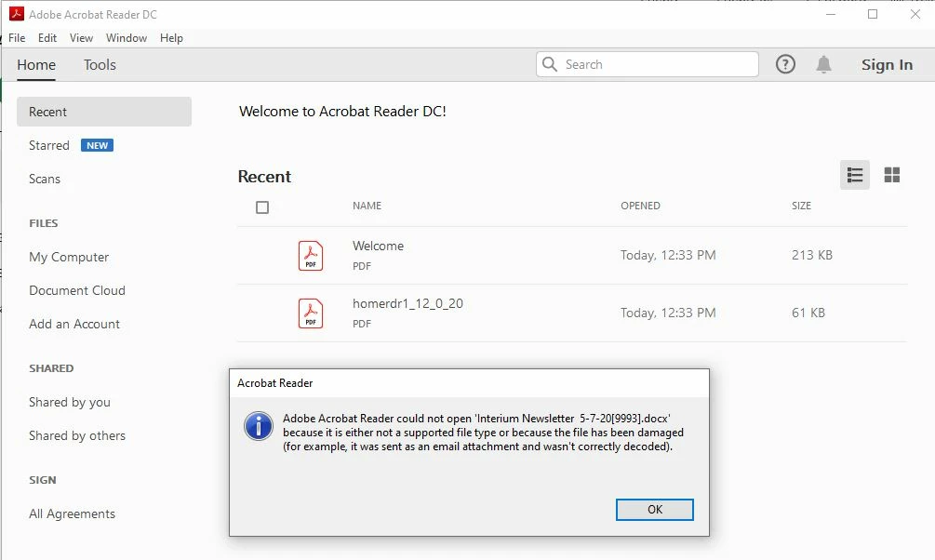Sort by the NAME column header
The image size is (935, 560).
tap(367, 206)
